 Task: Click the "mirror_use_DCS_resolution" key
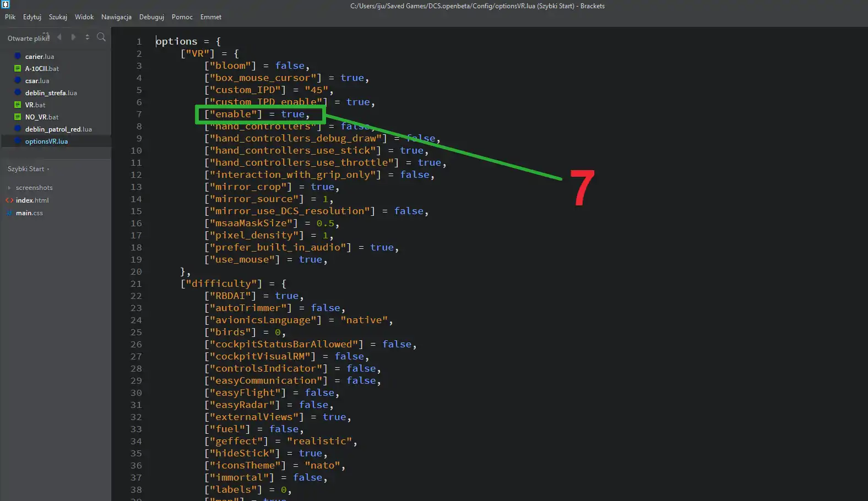click(x=290, y=211)
